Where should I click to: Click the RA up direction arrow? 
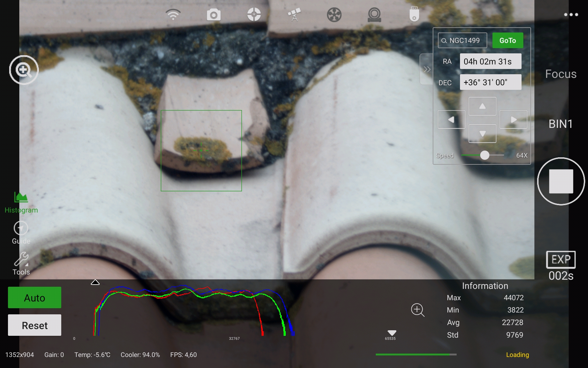coord(482,106)
